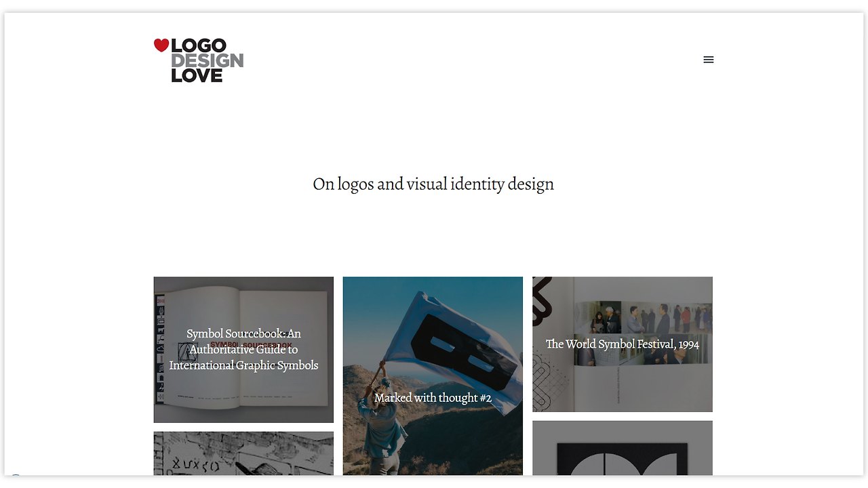Open the Marked with thought #2 post title

433,398
